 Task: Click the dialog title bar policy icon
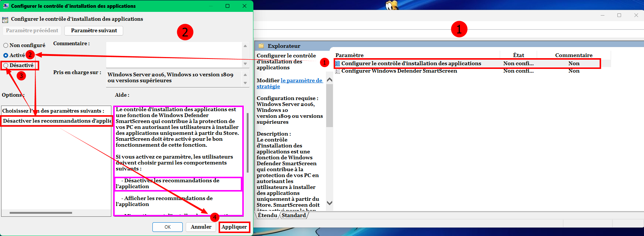pyautogui.click(x=6, y=6)
